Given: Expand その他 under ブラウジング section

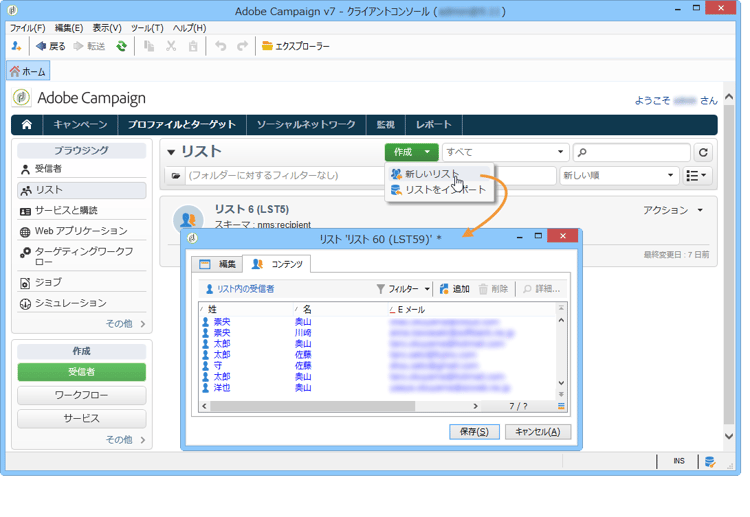Looking at the screenshot, I should coord(125,324).
